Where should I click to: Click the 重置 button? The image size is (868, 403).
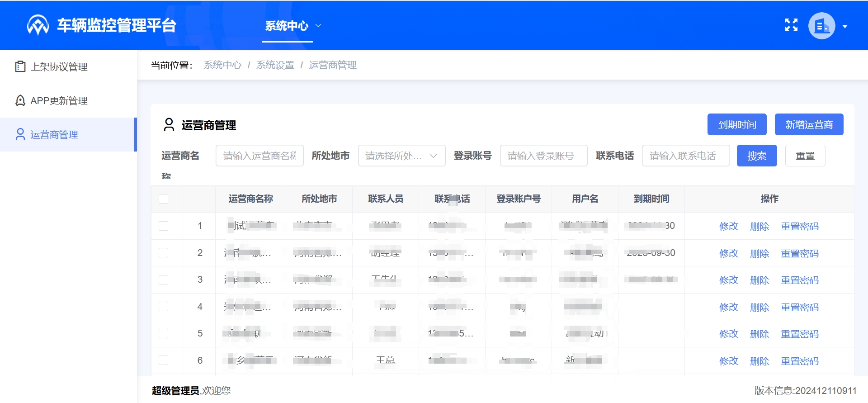click(x=805, y=156)
